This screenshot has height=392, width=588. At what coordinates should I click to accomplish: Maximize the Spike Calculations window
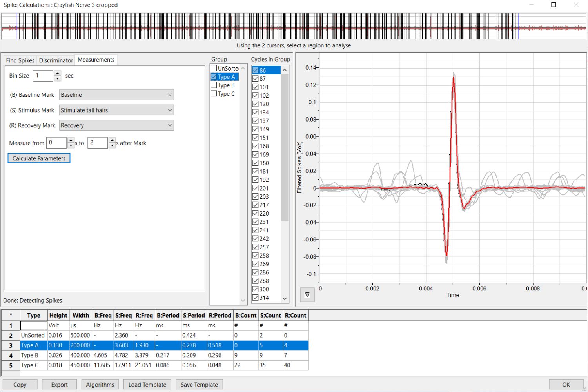(554, 5)
